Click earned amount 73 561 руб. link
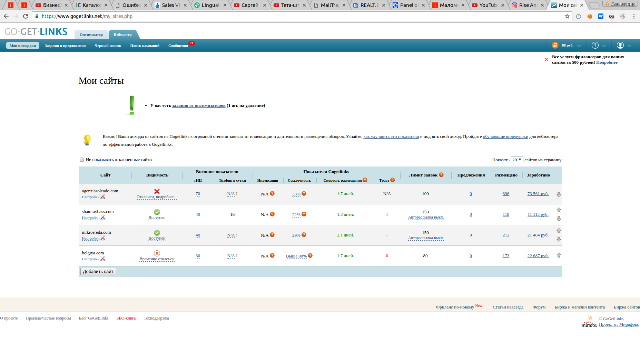The height and width of the screenshot is (364, 640). click(x=538, y=194)
